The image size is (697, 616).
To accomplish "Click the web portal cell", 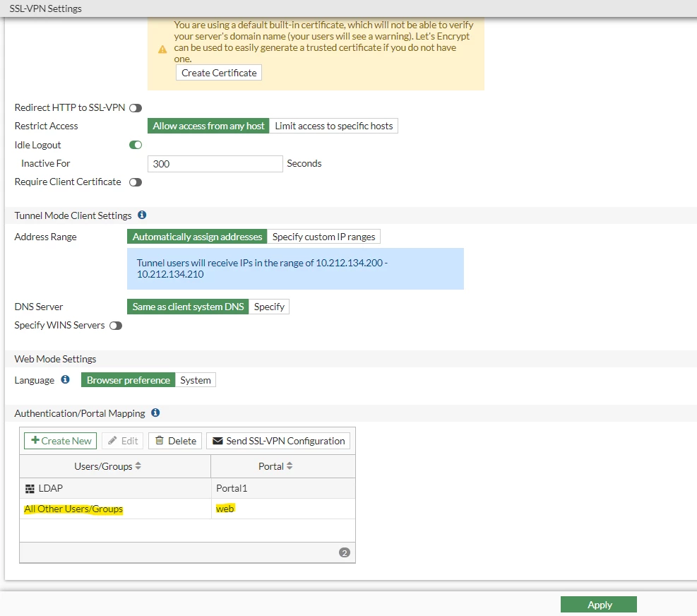I will click(283, 509).
